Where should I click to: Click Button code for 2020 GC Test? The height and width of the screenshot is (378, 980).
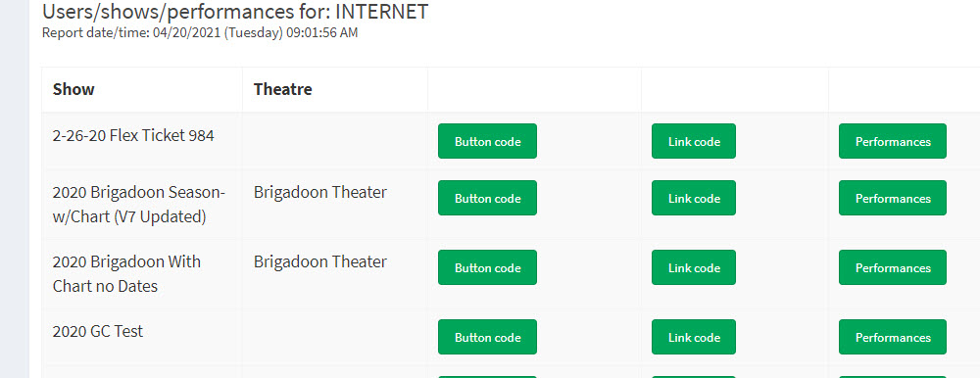point(487,337)
